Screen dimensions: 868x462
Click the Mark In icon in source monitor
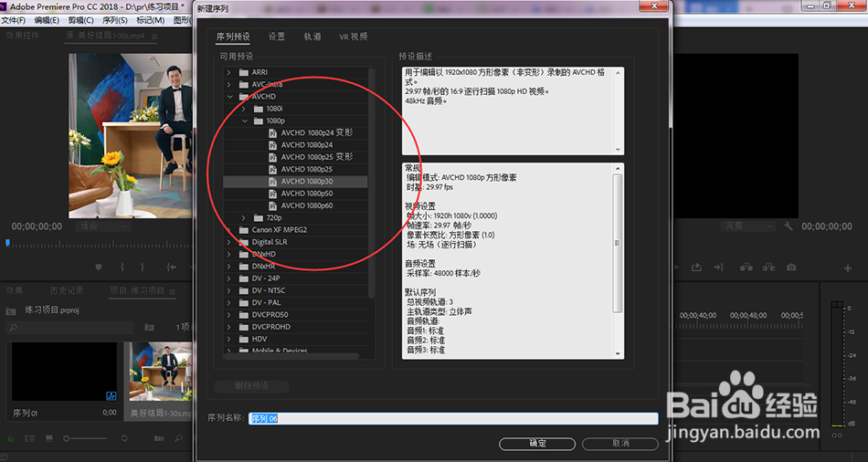pos(122,268)
